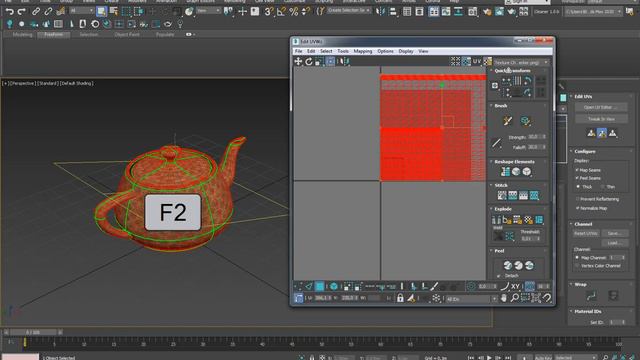Open Mapping menu in Edit UVWs
The image size is (640, 360).
(x=362, y=51)
